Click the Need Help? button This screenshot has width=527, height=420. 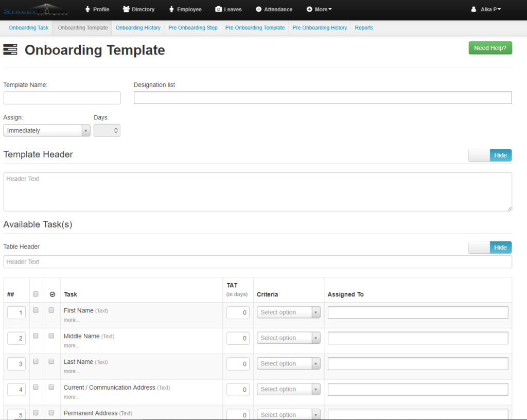coord(490,47)
